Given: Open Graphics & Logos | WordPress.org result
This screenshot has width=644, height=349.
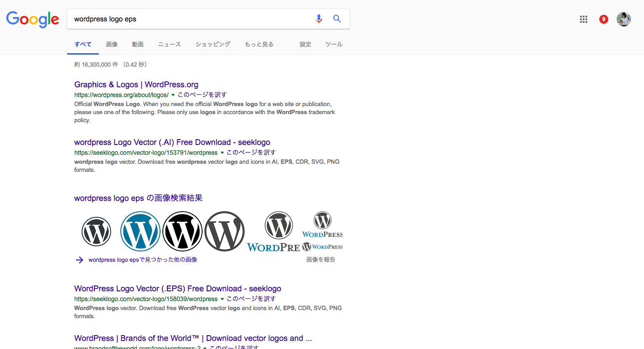Looking at the screenshot, I should (136, 85).
